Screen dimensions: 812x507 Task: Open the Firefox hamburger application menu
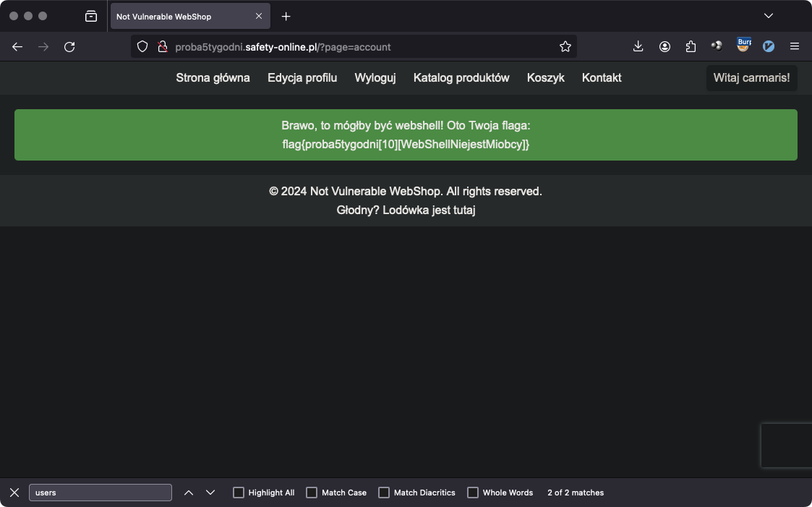(x=795, y=47)
